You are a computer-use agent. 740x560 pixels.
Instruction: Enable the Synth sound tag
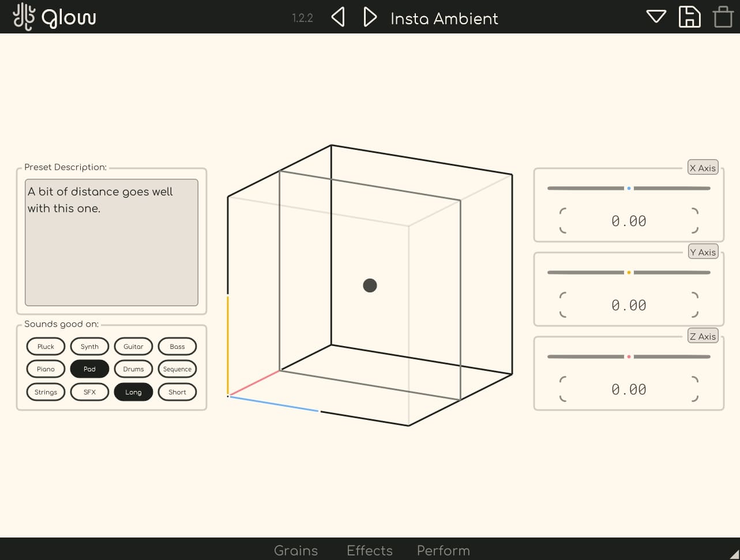point(89,346)
